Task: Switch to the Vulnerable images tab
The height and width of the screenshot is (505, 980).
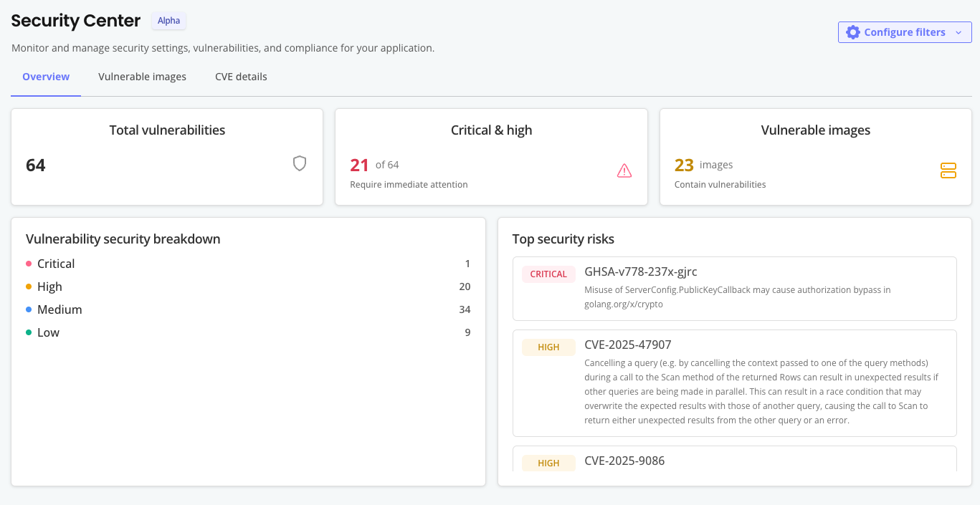Action: 142,77
